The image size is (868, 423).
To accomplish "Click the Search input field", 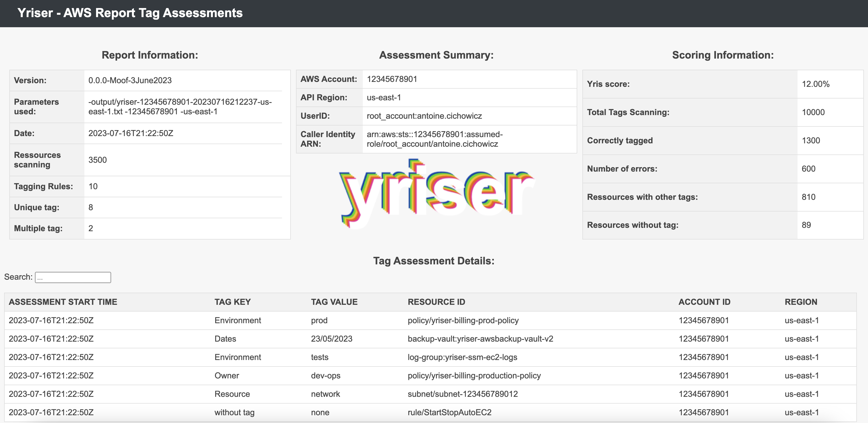I will point(73,277).
